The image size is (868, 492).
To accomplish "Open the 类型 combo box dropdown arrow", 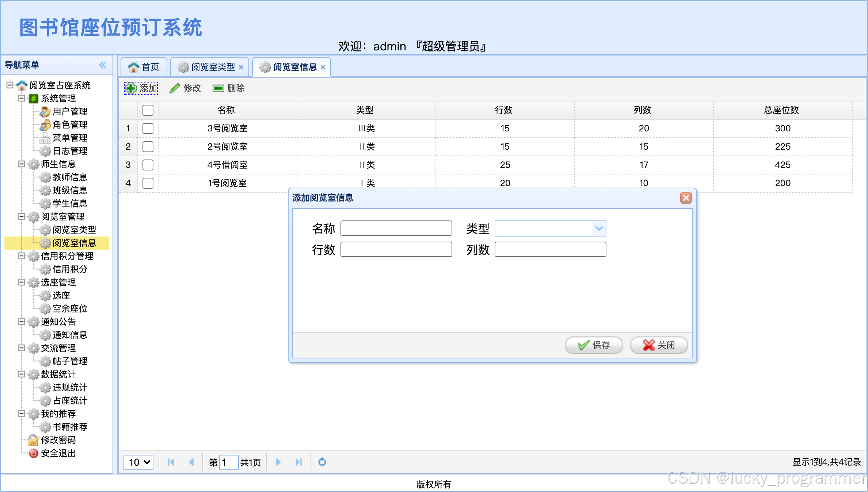I will 599,228.
